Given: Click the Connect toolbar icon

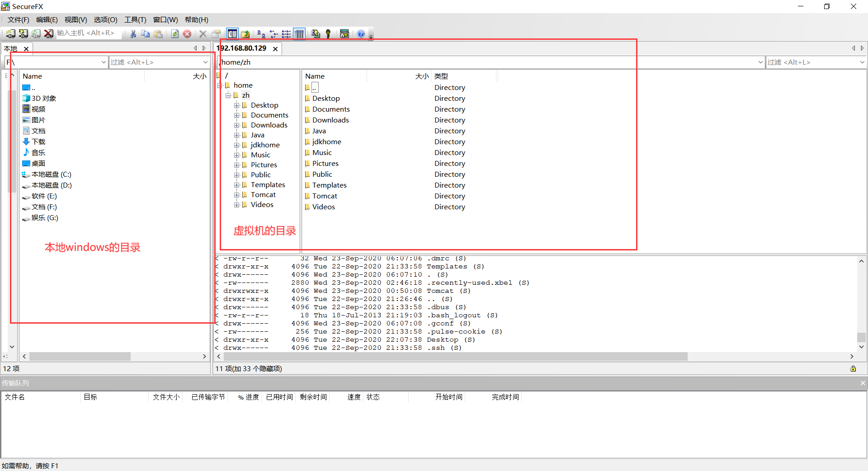Looking at the screenshot, I should coord(10,33).
